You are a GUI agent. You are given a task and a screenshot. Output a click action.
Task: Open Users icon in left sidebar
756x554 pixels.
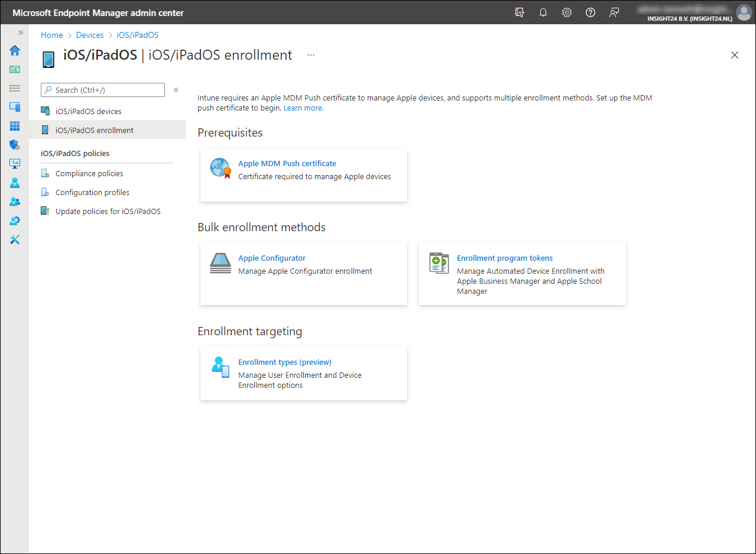(x=15, y=183)
